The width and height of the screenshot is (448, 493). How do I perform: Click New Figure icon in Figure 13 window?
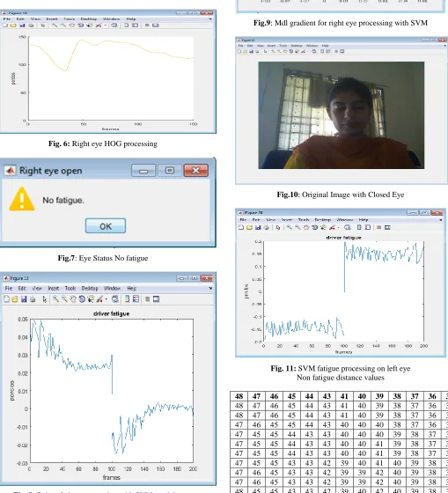coord(6,299)
